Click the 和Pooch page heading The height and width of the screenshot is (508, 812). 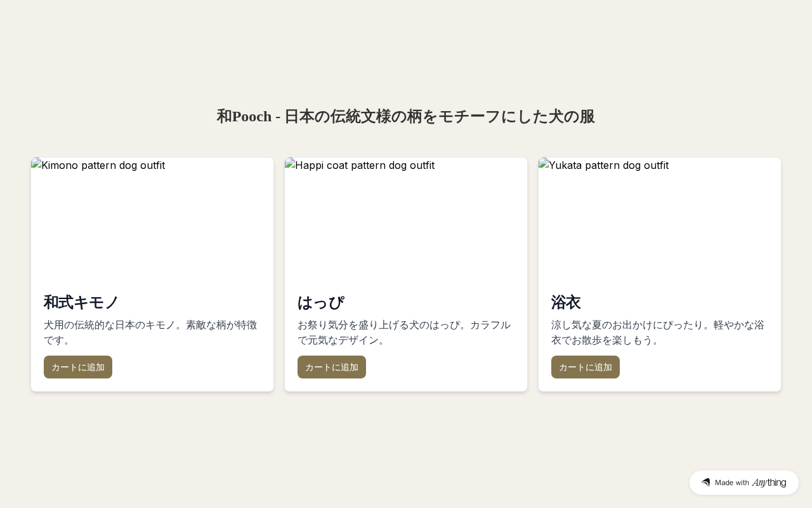[x=406, y=116]
